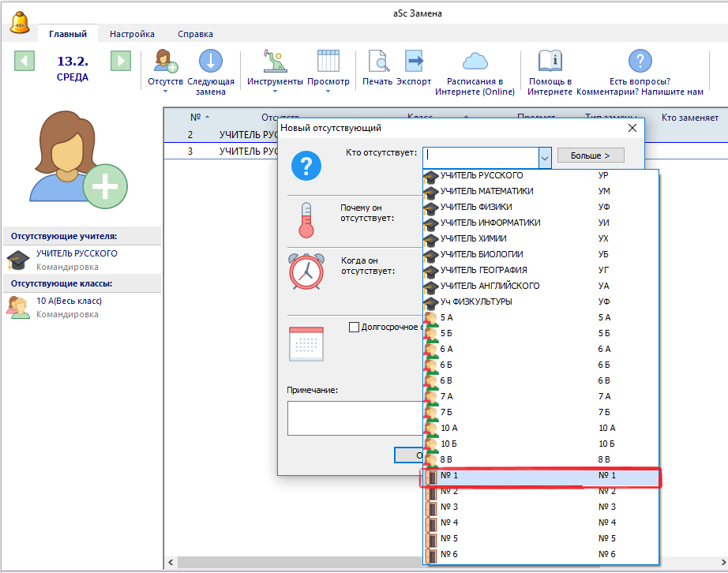Go to the next day arrow
Viewport: 728px width, 573px height.
pos(120,61)
